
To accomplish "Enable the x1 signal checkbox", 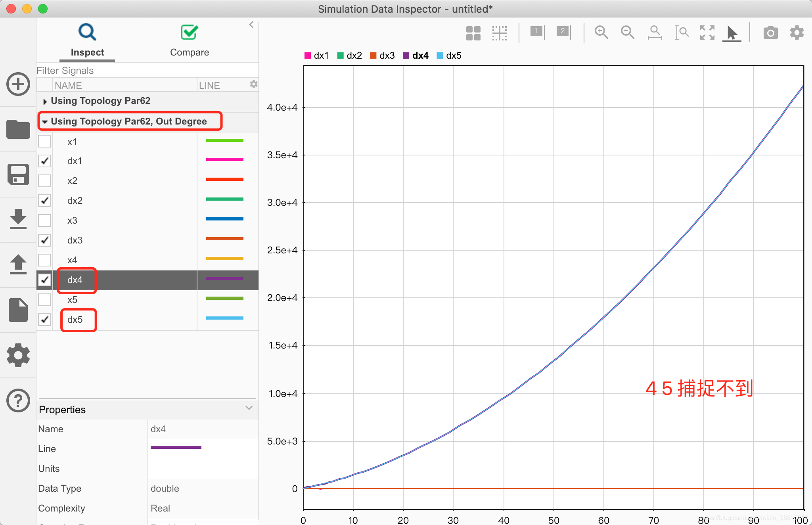I will click(x=44, y=141).
